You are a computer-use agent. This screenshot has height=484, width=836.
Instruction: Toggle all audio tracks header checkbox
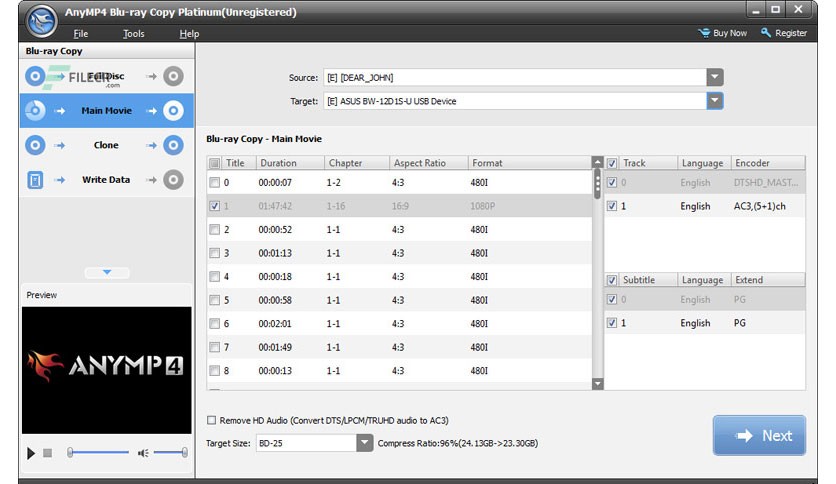click(612, 163)
